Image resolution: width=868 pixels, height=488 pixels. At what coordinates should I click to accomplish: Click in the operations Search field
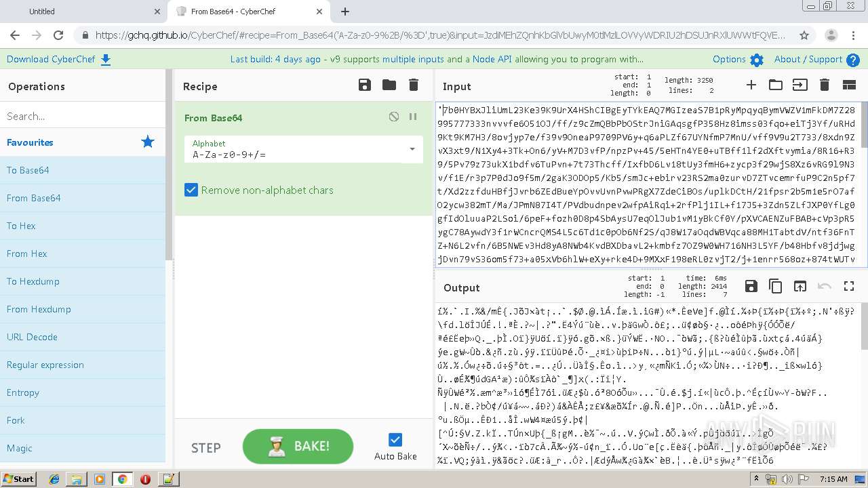83,116
